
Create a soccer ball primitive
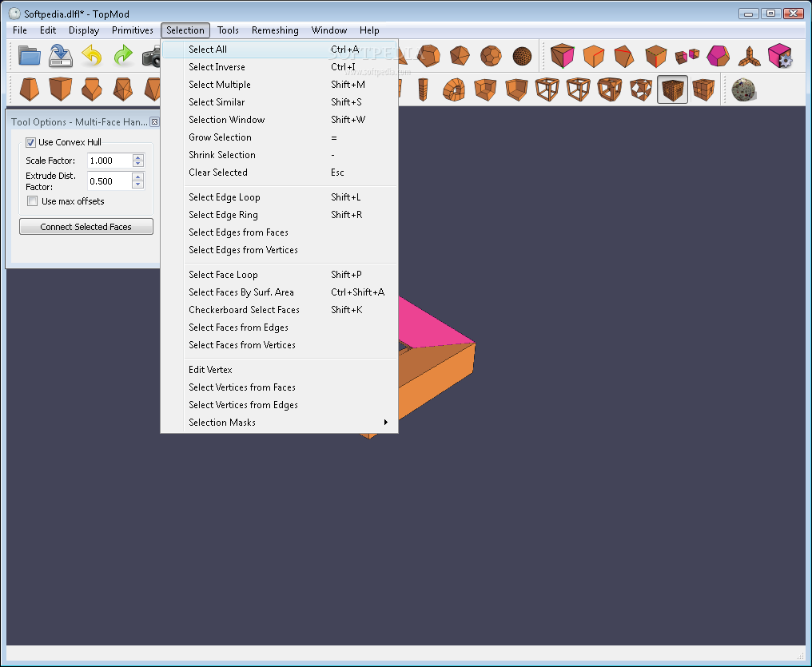(491, 56)
